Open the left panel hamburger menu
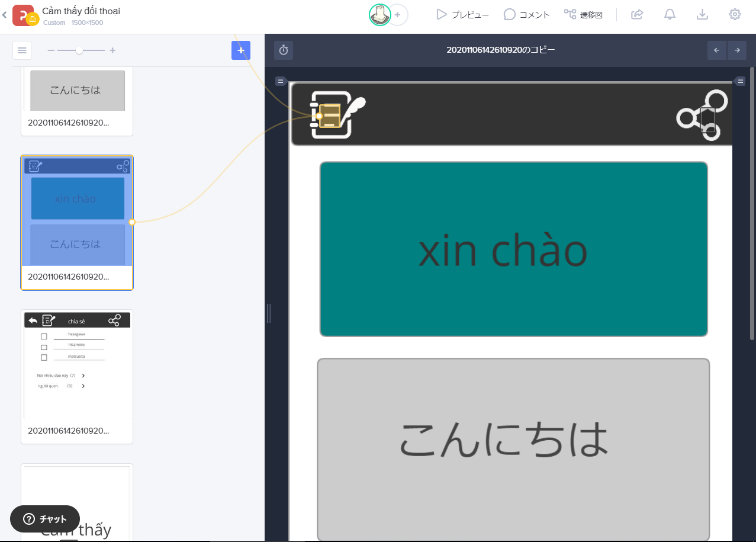Screen dimensions: 756x542 pyautogui.click(x=22, y=50)
